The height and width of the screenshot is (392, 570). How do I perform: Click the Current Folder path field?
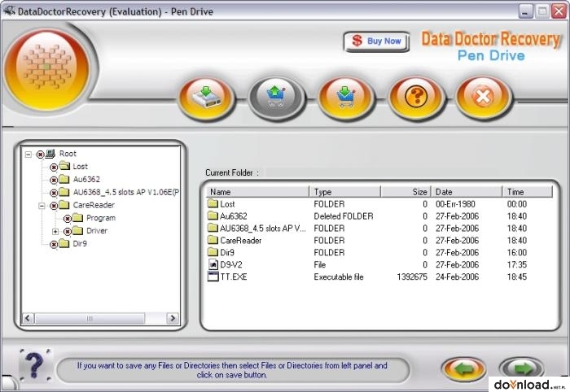pos(409,172)
